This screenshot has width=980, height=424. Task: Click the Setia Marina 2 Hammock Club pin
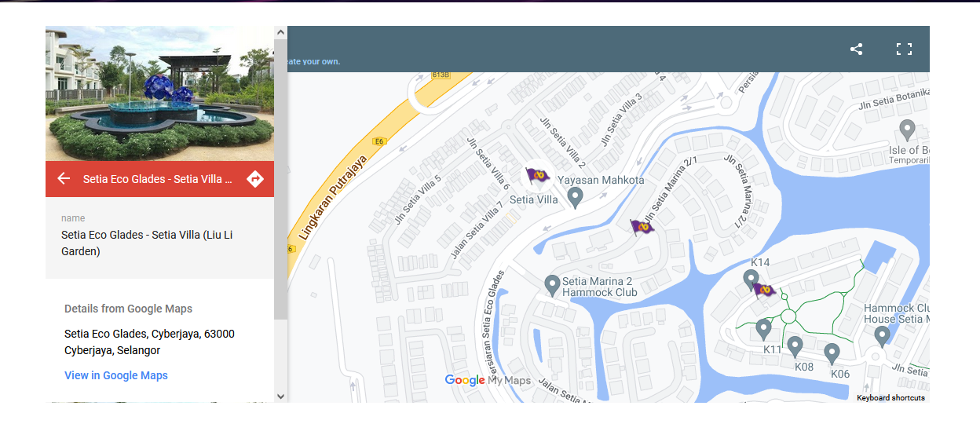pyautogui.click(x=552, y=284)
